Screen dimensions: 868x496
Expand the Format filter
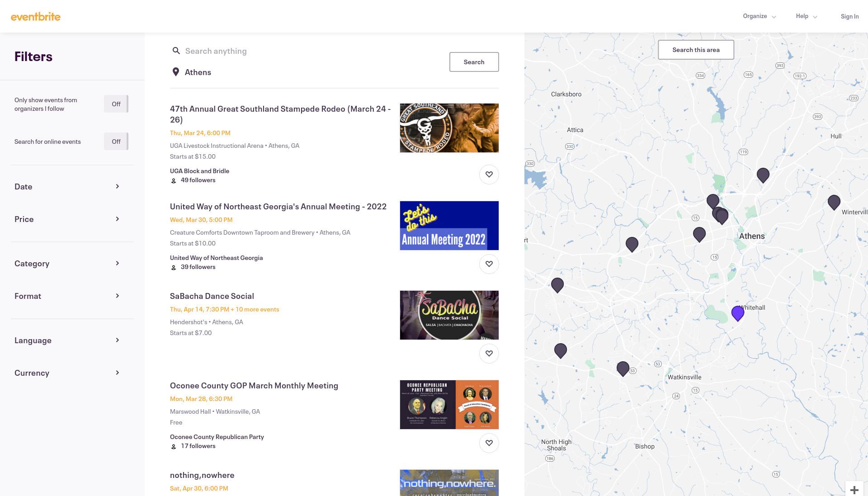(68, 296)
